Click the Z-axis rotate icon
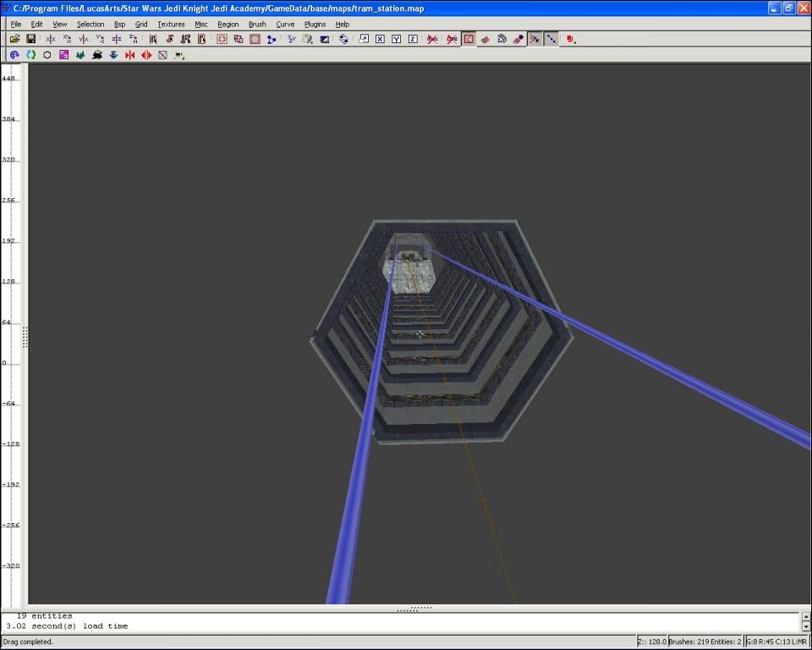The height and width of the screenshot is (650, 812). pyautogui.click(x=133, y=39)
